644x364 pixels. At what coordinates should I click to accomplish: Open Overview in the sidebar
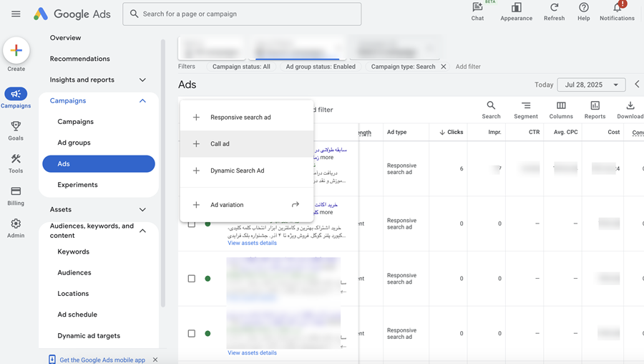65,38
